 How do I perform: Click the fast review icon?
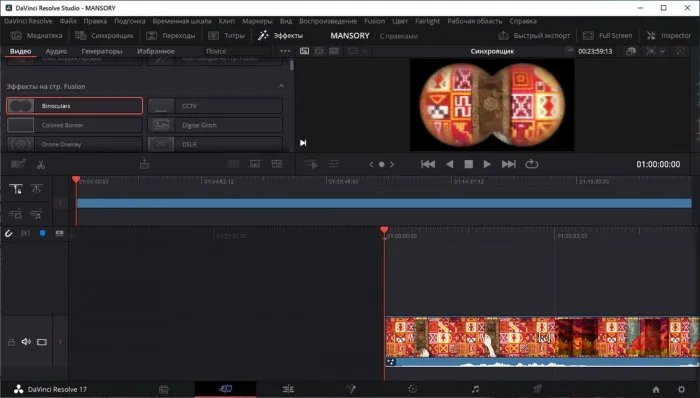click(x=311, y=165)
